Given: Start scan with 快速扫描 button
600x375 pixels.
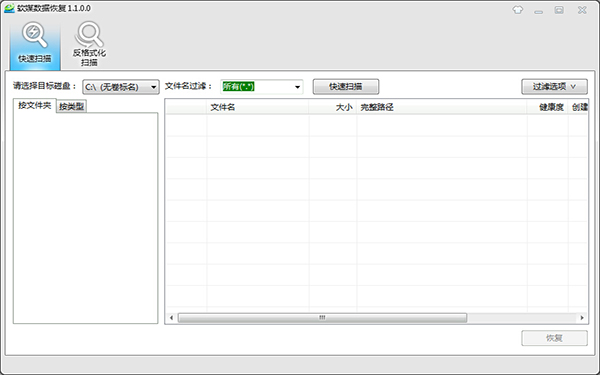Looking at the screenshot, I should click(346, 87).
